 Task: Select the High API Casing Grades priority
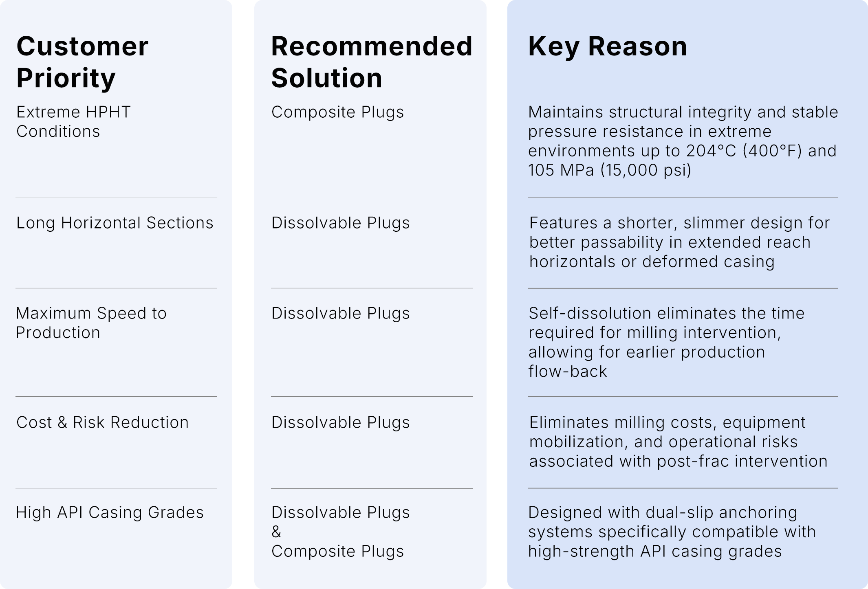[x=109, y=512]
